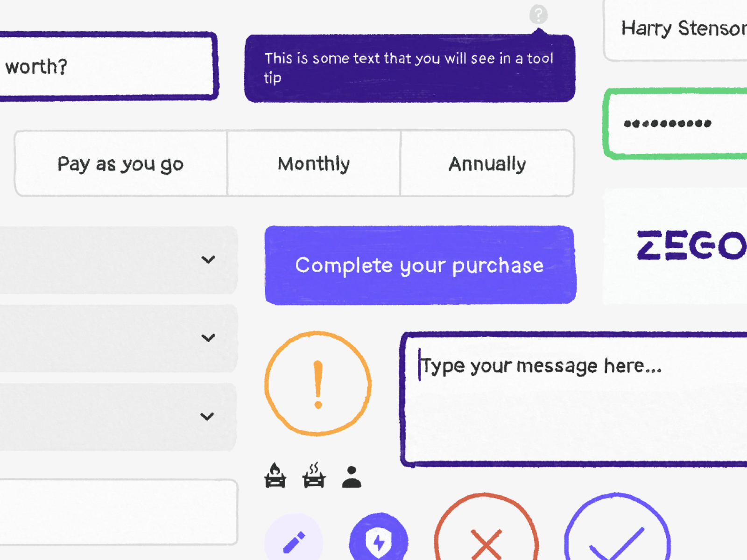Screen dimensions: 747x560
Task: Click the Complete your purchase button
Action: (420, 265)
